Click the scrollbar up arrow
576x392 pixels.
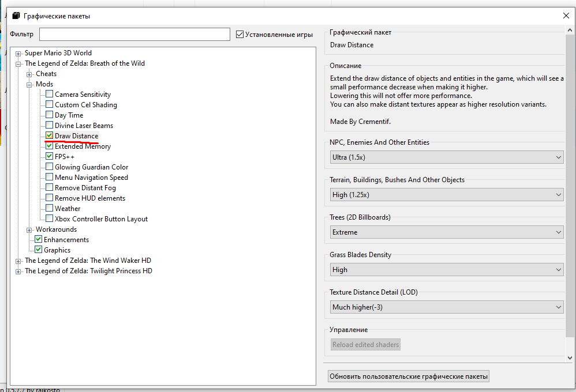click(570, 30)
